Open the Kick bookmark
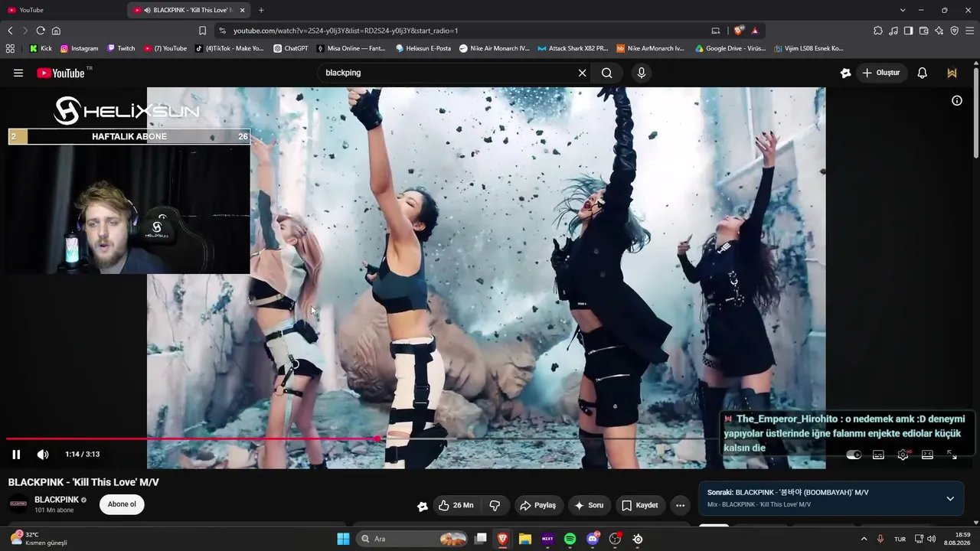The height and width of the screenshot is (551, 980). (41, 48)
